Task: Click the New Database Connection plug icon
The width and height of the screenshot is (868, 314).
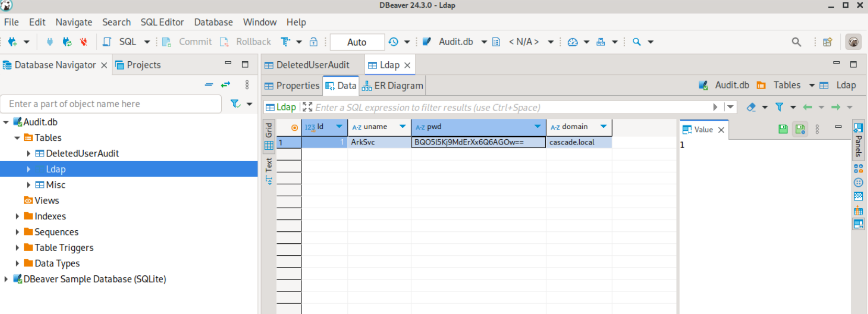Action: (12, 42)
